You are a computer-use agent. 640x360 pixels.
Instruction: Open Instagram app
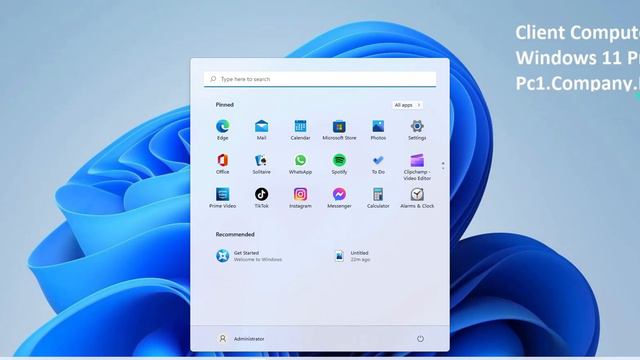[300, 198]
